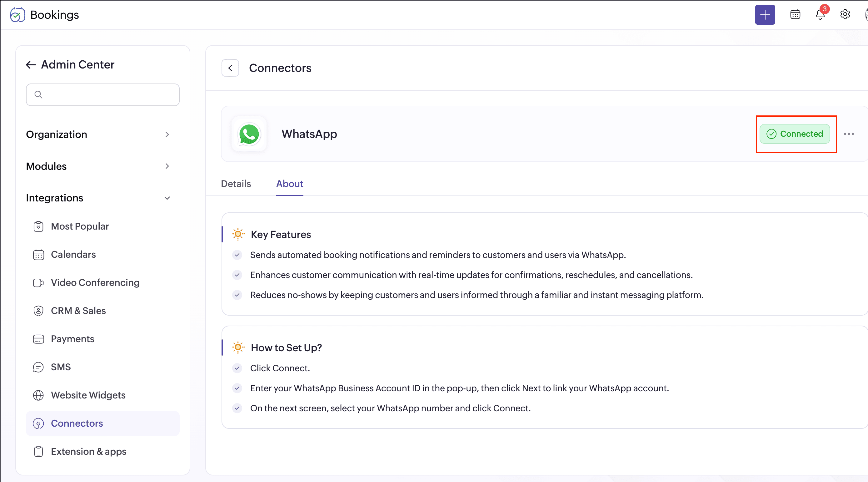Click the back chevron beside Connectors heading
The image size is (868, 482).
(x=230, y=68)
